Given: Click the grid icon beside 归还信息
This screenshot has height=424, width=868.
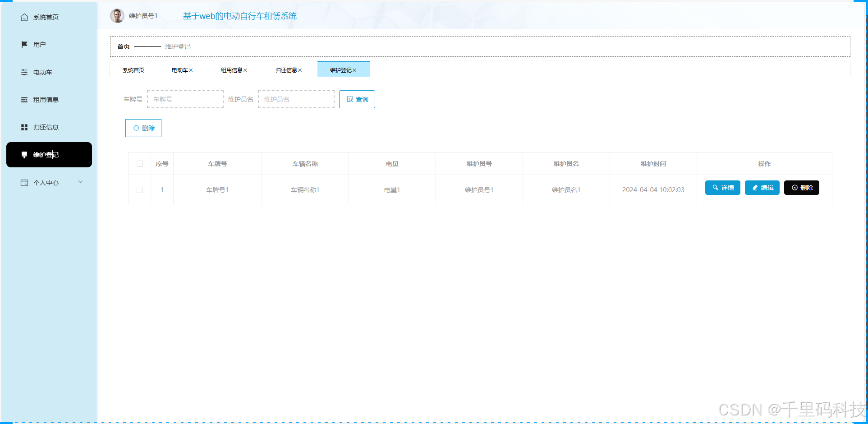Looking at the screenshot, I should click(x=24, y=127).
